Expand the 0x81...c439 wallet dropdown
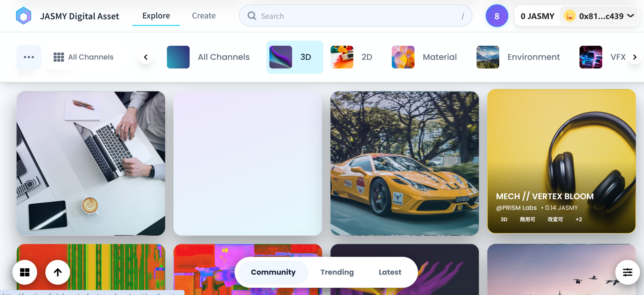Screen dimensions: 644x295 click(630, 16)
